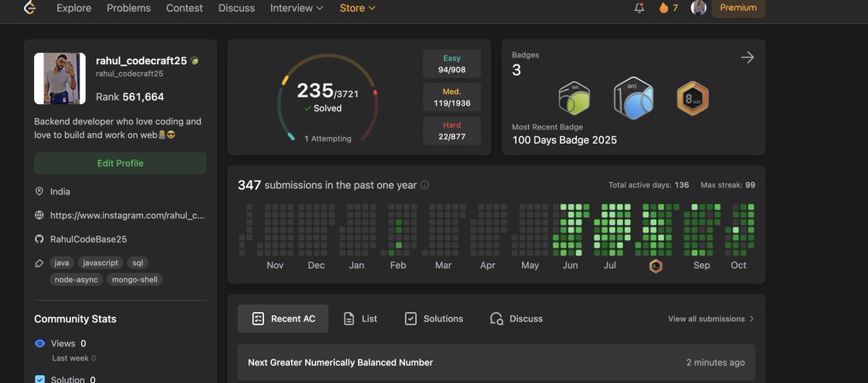This screenshot has width=868, height=383.
Task: Click the 100 Days Badge 2025 label
Action: (x=565, y=140)
